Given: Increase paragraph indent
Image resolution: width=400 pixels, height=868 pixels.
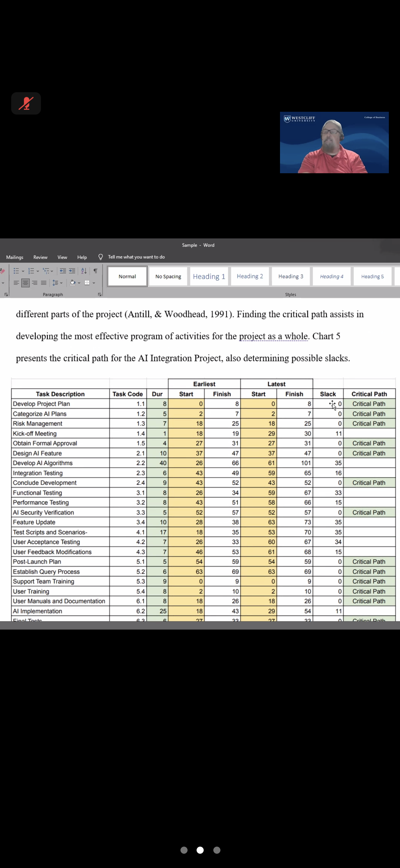Looking at the screenshot, I should 72,271.
